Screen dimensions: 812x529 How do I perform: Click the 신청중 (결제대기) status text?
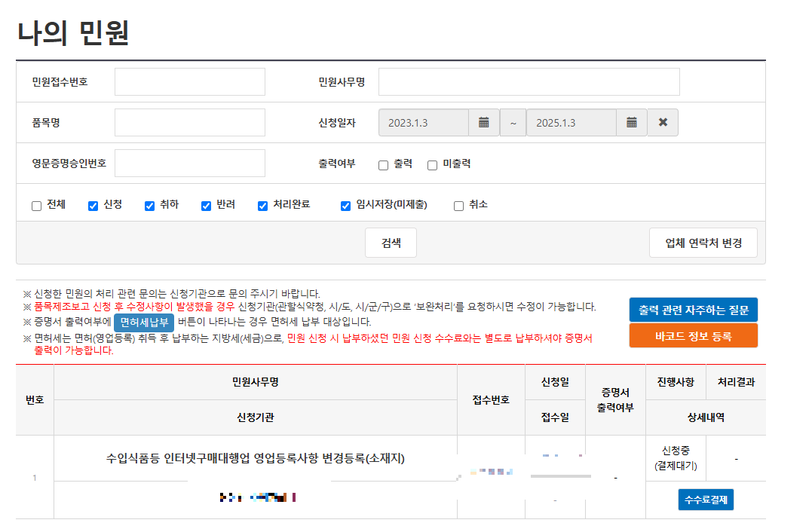point(676,458)
